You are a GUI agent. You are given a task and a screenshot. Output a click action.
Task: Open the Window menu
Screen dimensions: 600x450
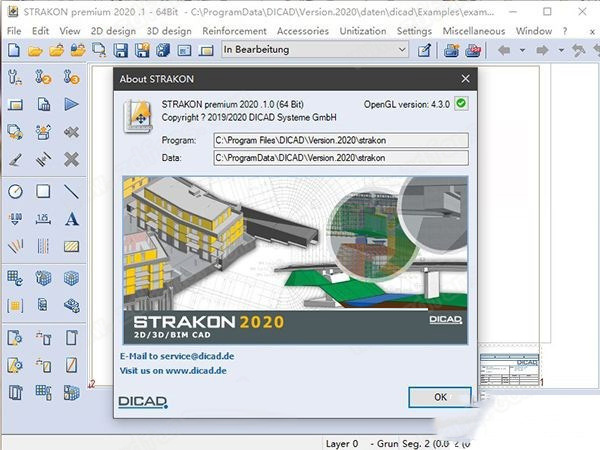[534, 31]
